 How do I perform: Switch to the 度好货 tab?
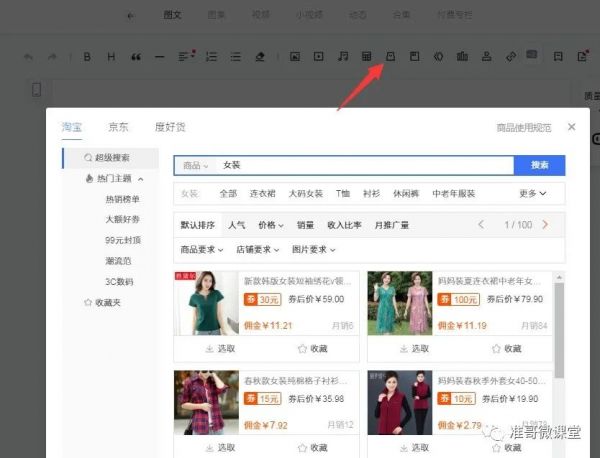click(170, 127)
